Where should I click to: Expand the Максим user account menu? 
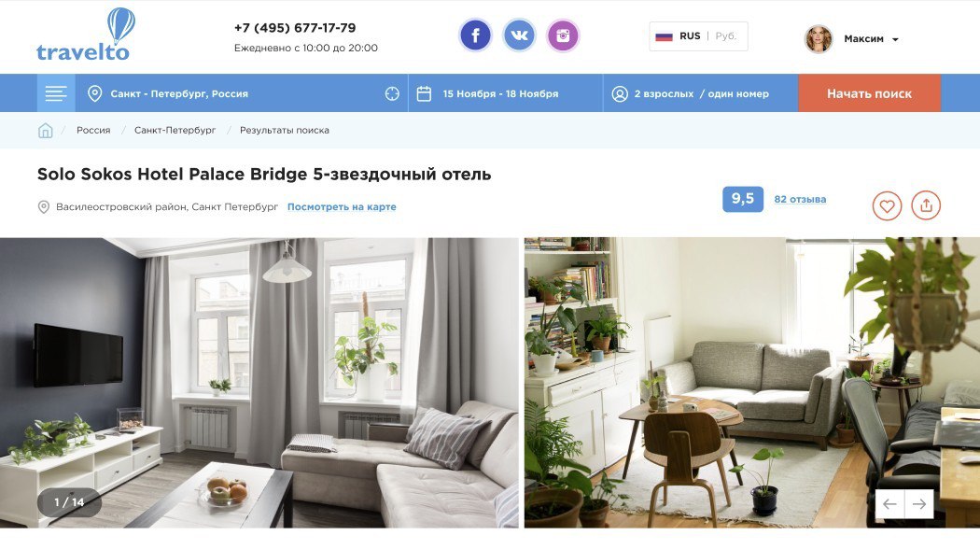click(852, 39)
